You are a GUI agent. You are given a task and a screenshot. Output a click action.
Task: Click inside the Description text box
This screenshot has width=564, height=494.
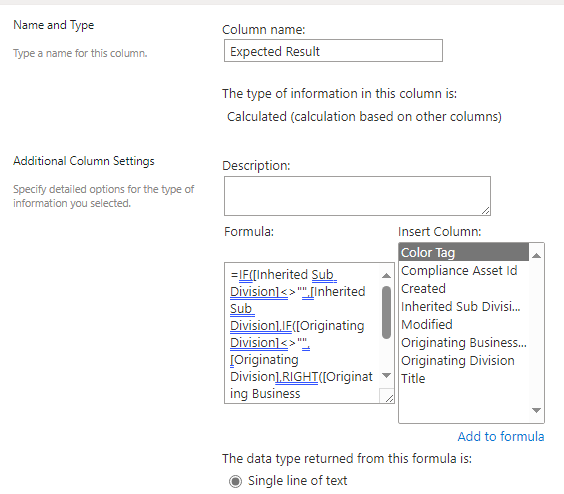pyautogui.click(x=357, y=196)
